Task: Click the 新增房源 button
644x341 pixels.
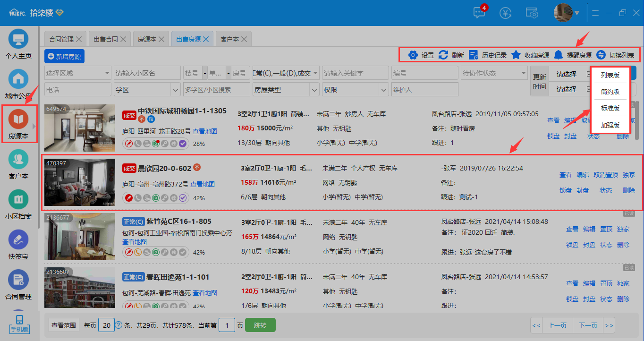Action: click(64, 56)
